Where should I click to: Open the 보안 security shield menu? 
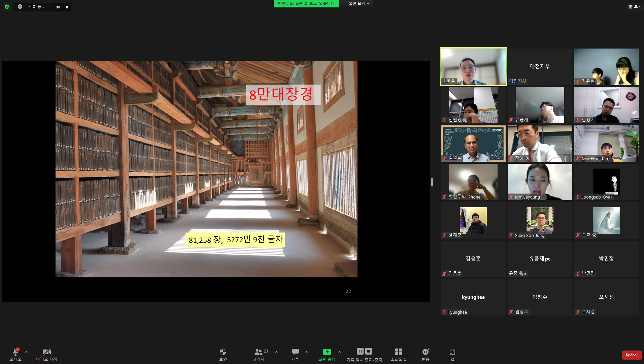pyautogui.click(x=223, y=355)
